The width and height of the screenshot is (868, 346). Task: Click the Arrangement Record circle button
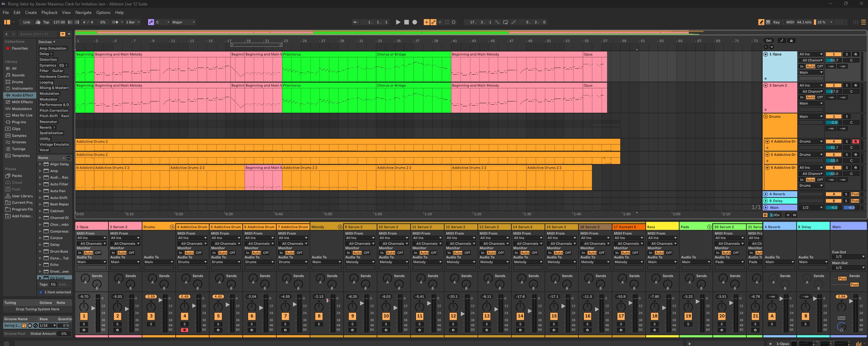(x=415, y=22)
